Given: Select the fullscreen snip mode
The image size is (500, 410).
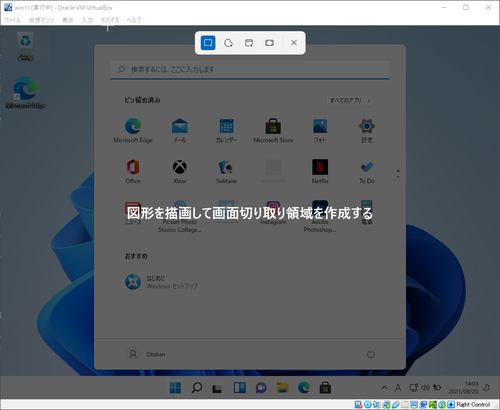Looking at the screenshot, I should [269, 43].
